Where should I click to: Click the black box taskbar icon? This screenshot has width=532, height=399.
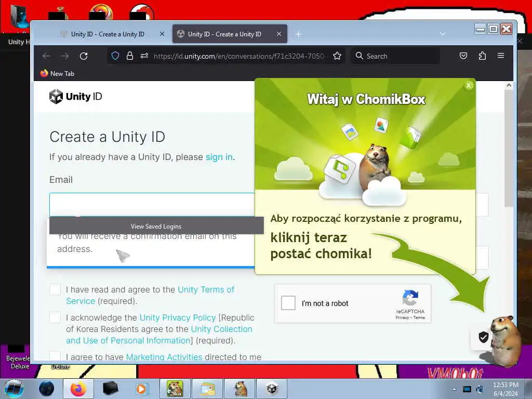110,389
